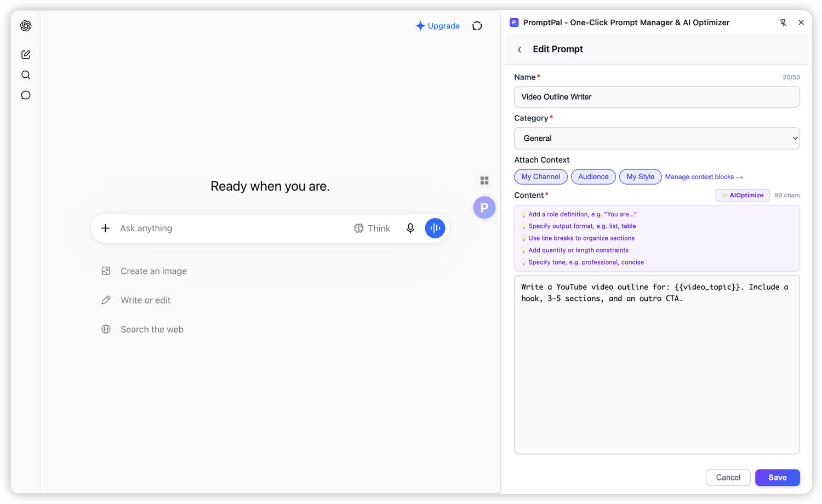The image size is (822, 504).
Task: Select Create an image suggestion
Action: click(144, 271)
